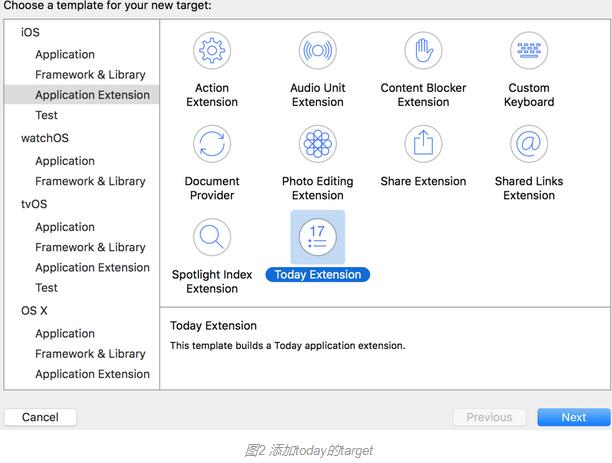The width and height of the screenshot is (612, 463).
Task: Select the Shared Links Extension @ icon
Action: [529, 144]
